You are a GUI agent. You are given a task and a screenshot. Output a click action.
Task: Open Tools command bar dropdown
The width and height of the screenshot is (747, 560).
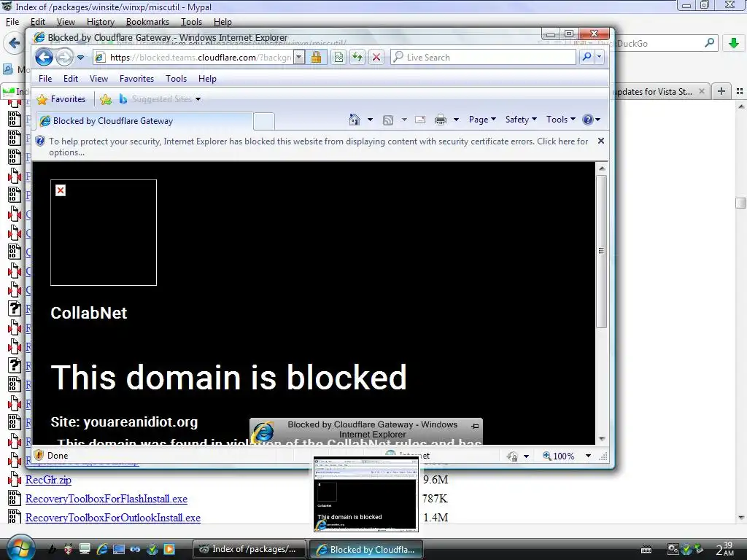pos(561,120)
